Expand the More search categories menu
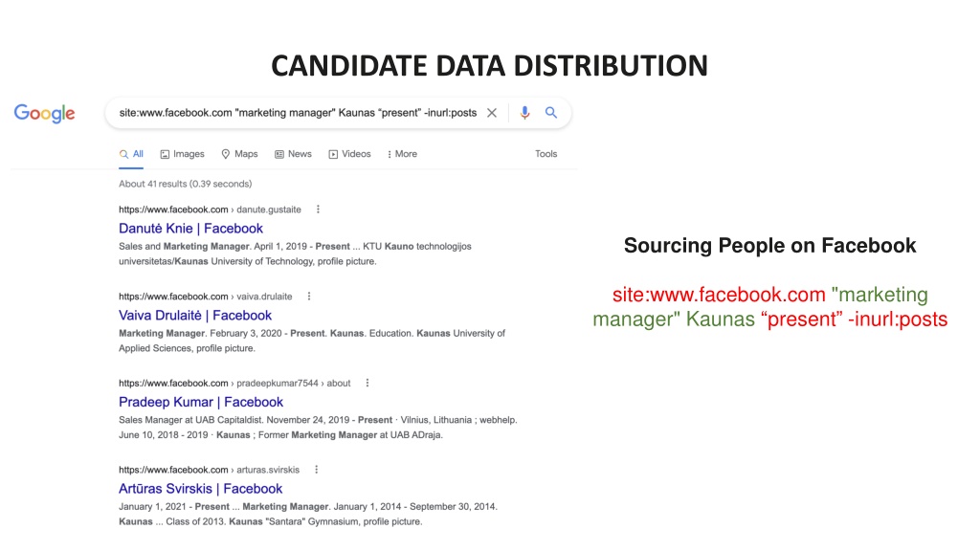This screenshot has height=551, width=980. [402, 154]
